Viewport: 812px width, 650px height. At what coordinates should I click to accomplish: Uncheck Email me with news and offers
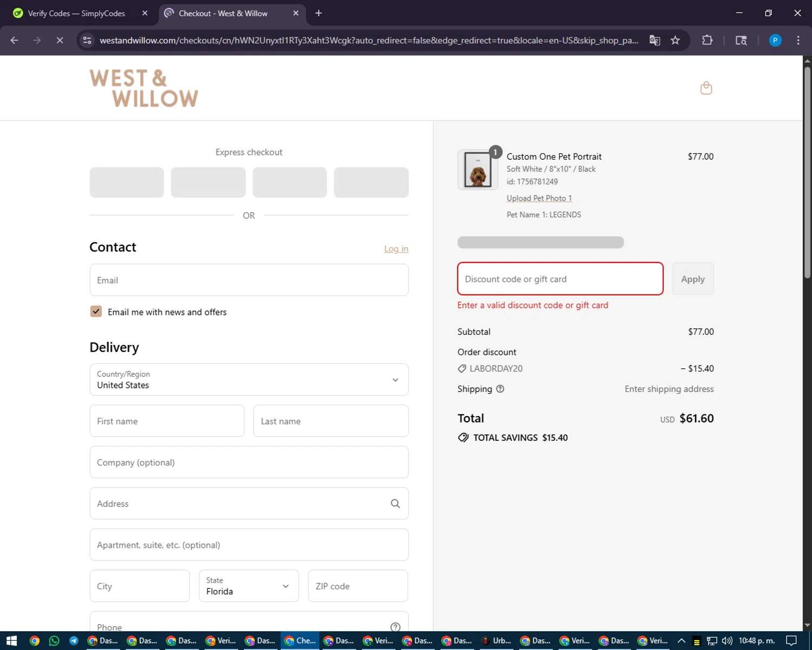tap(96, 311)
